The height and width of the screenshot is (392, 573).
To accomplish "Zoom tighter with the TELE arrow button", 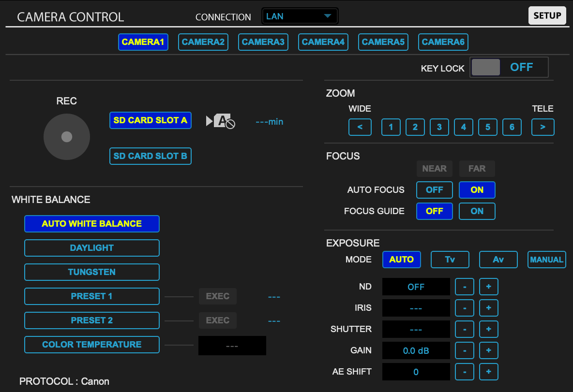I will pos(543,127).
